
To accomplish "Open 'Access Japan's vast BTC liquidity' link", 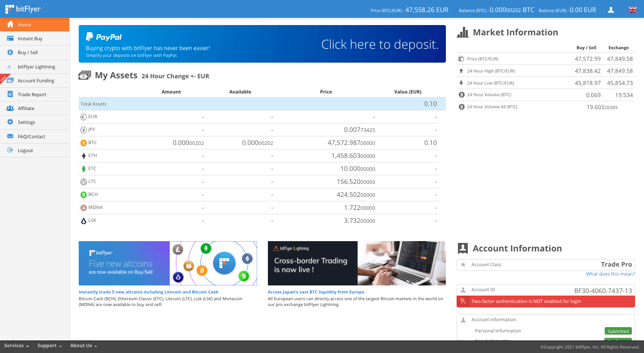I will point(316,292).
